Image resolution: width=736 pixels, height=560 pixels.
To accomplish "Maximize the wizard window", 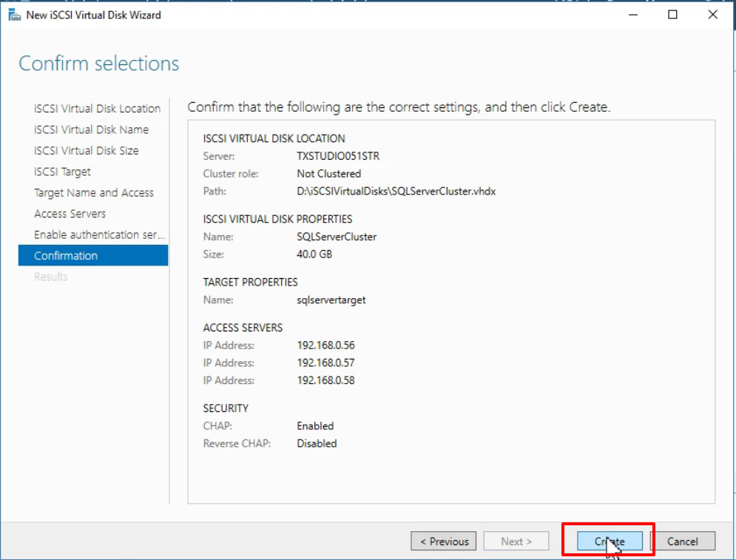I will coord(672,15).
